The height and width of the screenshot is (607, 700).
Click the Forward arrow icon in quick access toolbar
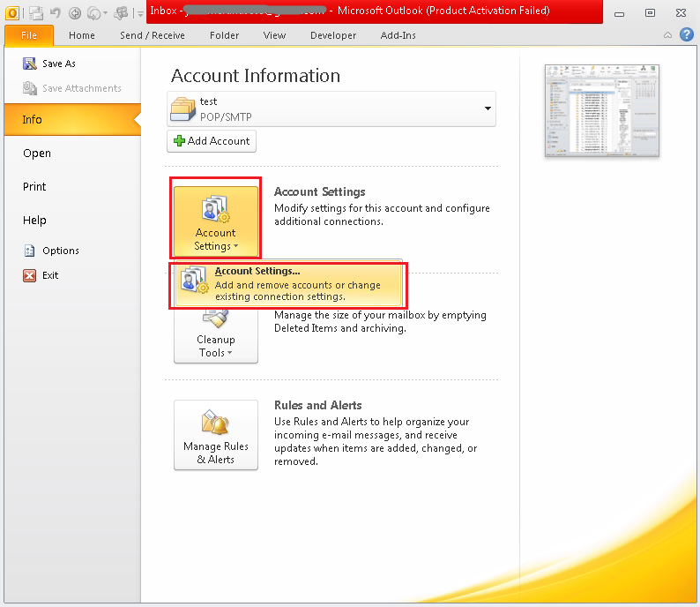93,13
